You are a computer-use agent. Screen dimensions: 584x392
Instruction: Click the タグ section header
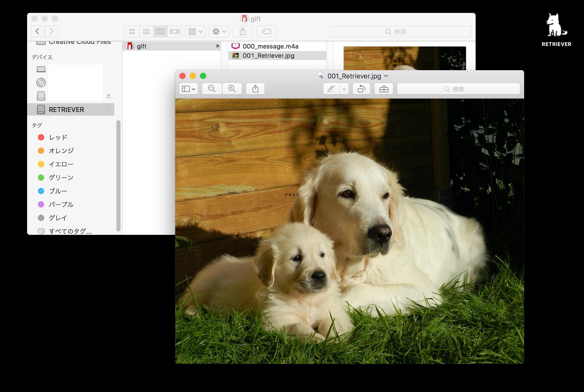[37, 125]
